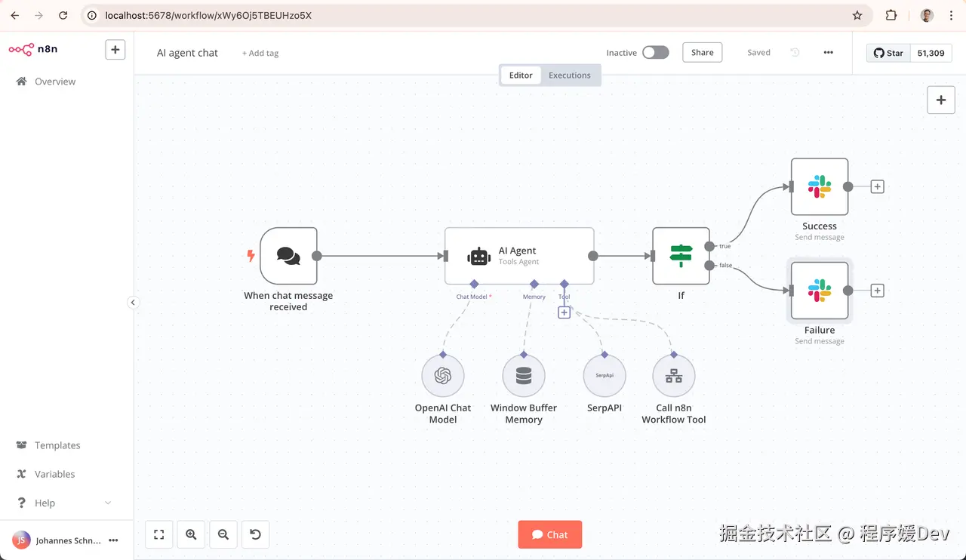Select the Failure Slack node
This screenshot has width=966, height=560.
(820, 291)
